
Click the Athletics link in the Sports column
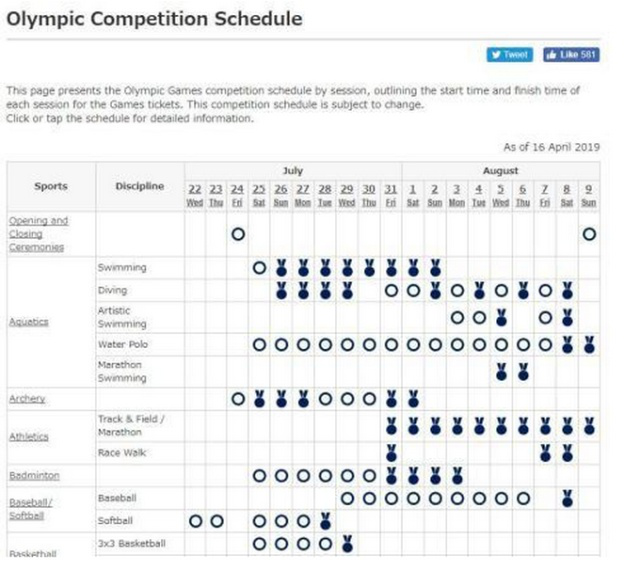29,436
